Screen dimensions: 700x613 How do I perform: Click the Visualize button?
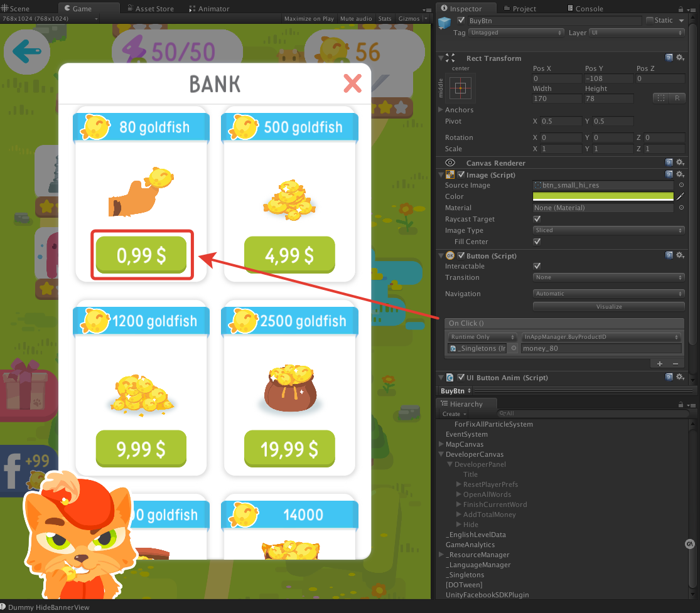pos(608,306)
